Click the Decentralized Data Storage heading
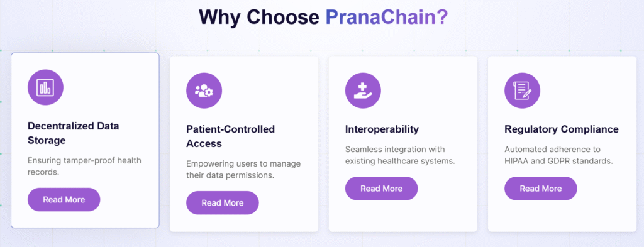The image size is (644, 247). pos(73,133)
